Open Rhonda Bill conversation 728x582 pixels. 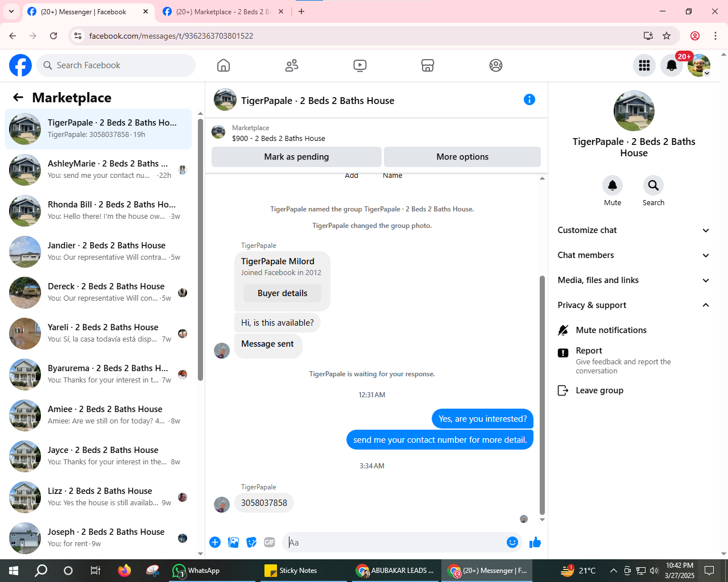pos(98,211)
